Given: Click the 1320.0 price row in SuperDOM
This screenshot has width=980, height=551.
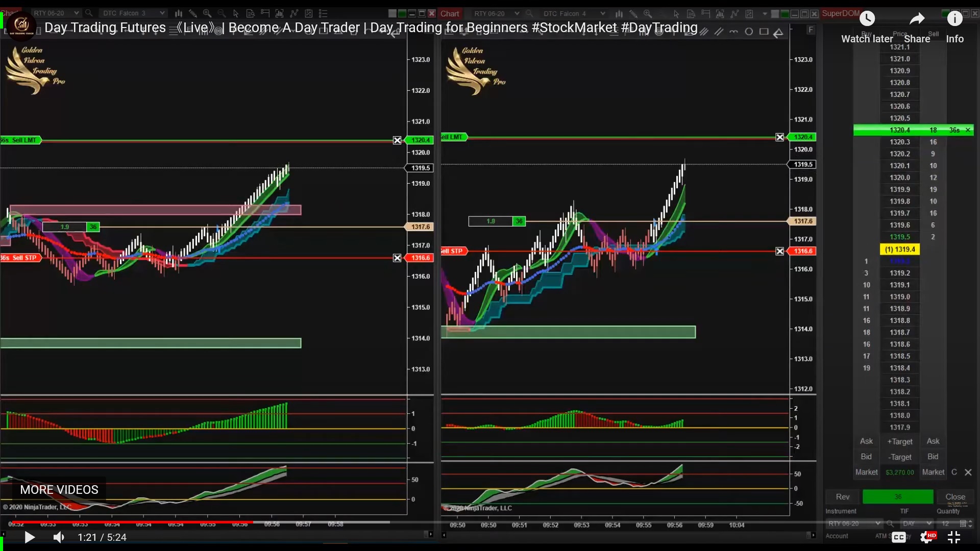Looking at the screenshot, I should click(900, 178).
